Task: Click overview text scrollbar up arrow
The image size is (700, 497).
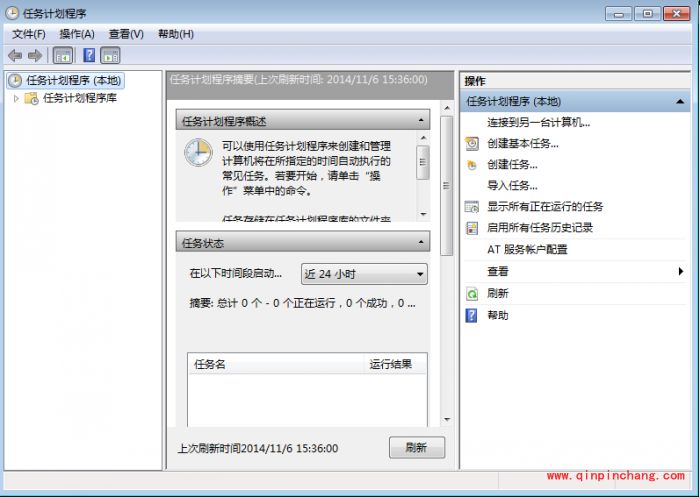Action: 423,138
